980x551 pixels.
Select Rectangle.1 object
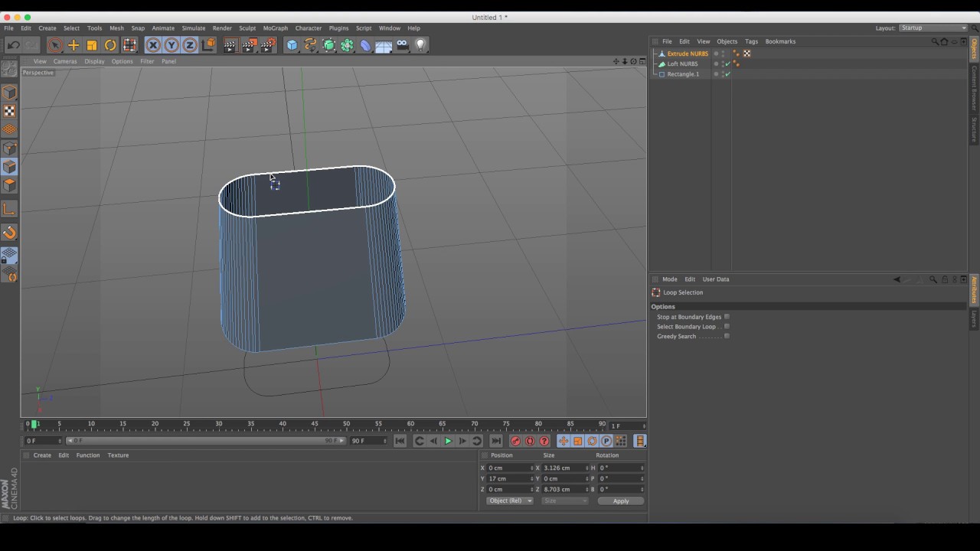coord(683,74)
